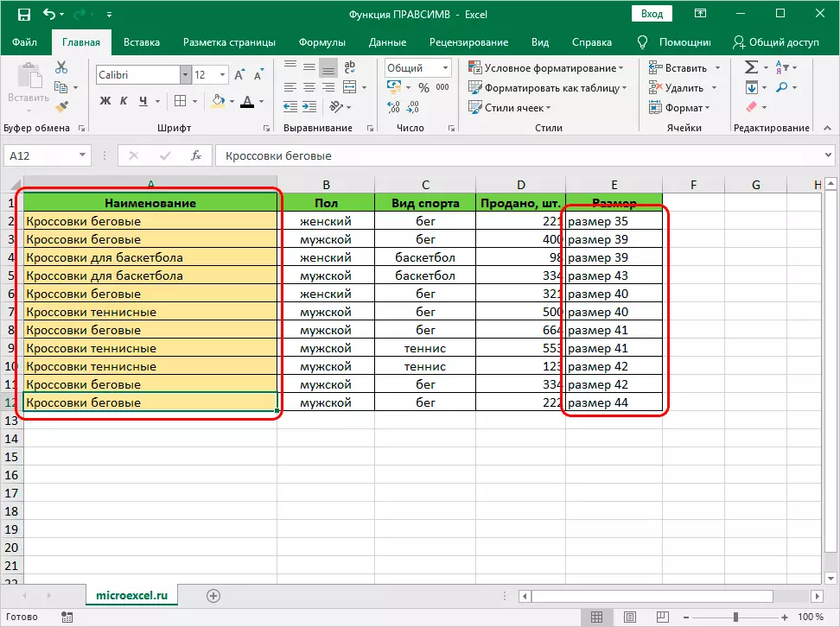The height and width of the screenshot is (627, 840).
Task: Click the text orientation icon
Action: (x=336, y=107)
